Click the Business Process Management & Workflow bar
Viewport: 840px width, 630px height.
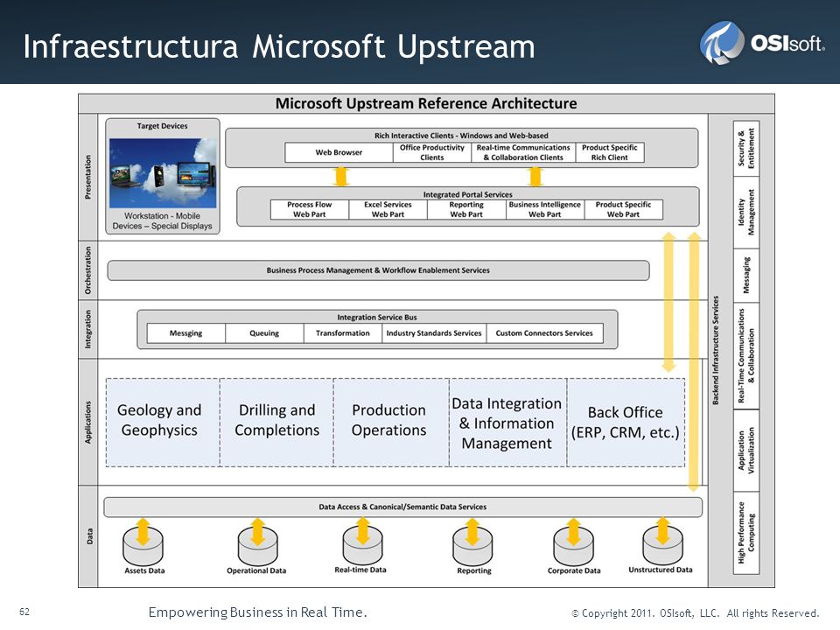378,270
